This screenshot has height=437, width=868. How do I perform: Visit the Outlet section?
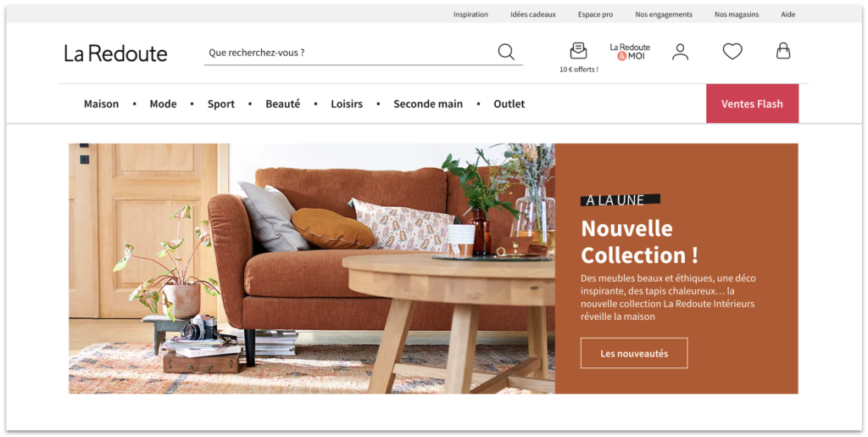509,104
